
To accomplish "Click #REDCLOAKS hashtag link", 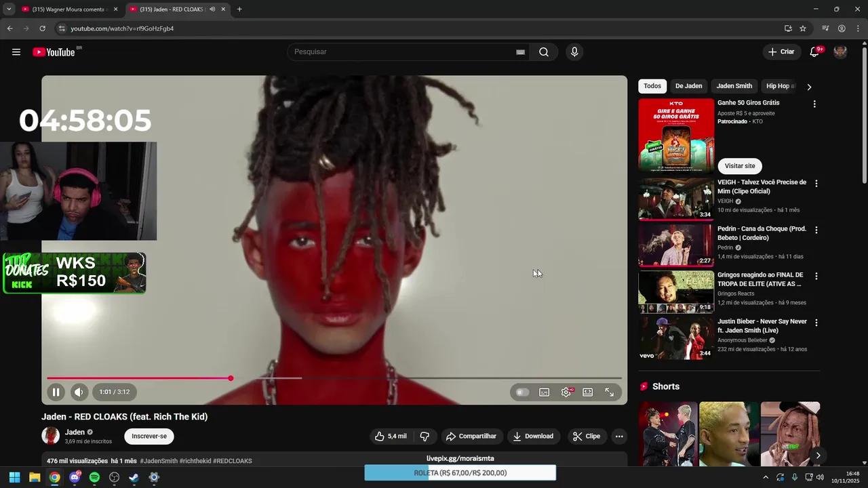I will coord(233,461).
